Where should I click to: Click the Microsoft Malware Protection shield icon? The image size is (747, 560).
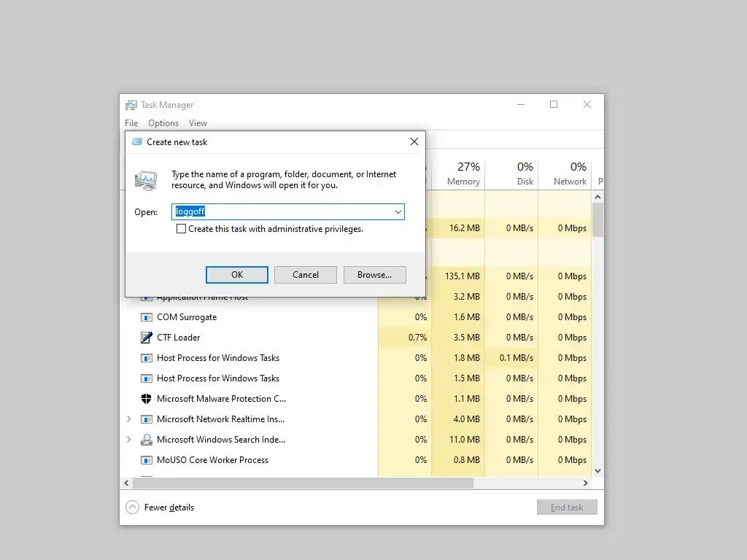(x=146, y=399)
